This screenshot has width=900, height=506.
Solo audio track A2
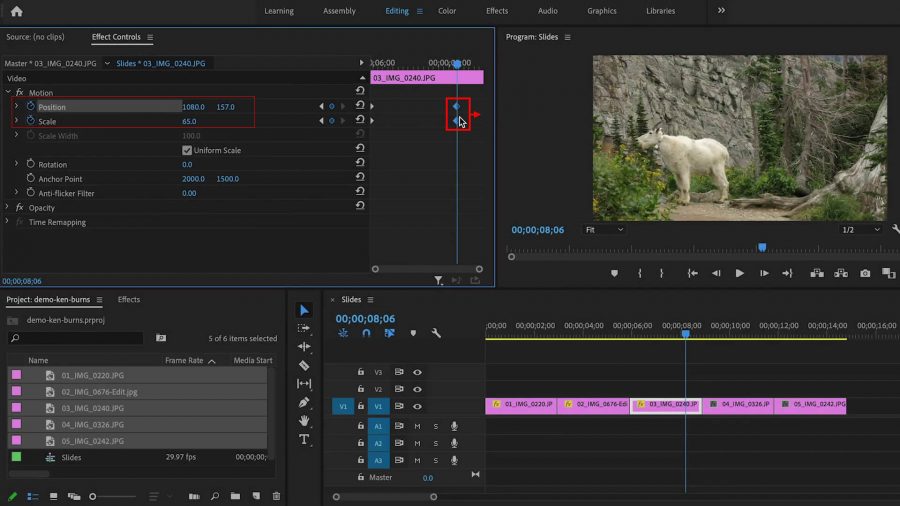(436, 443)
